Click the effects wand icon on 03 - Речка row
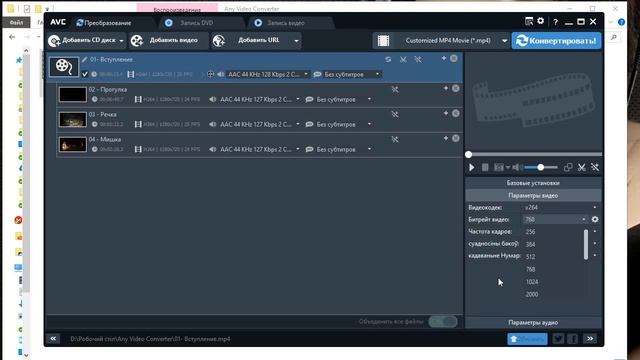This screenshot has height=360, width=640. point(395,114)
